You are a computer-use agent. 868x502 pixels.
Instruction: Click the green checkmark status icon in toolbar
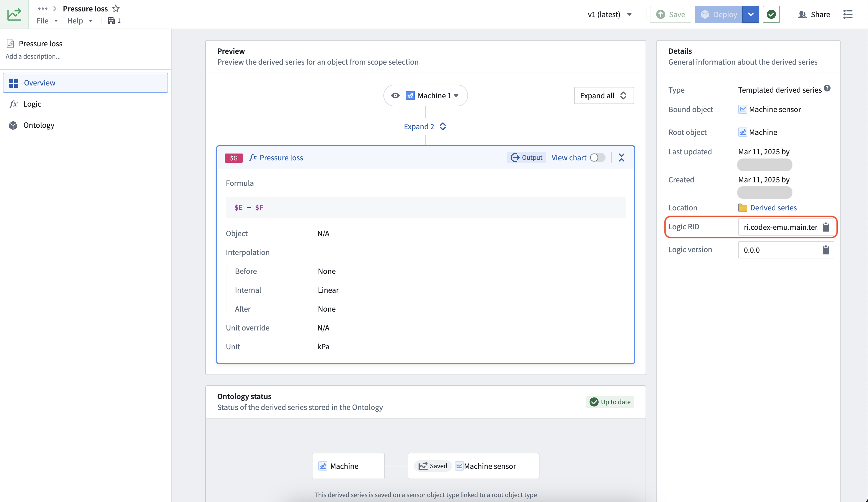[771, 14]
